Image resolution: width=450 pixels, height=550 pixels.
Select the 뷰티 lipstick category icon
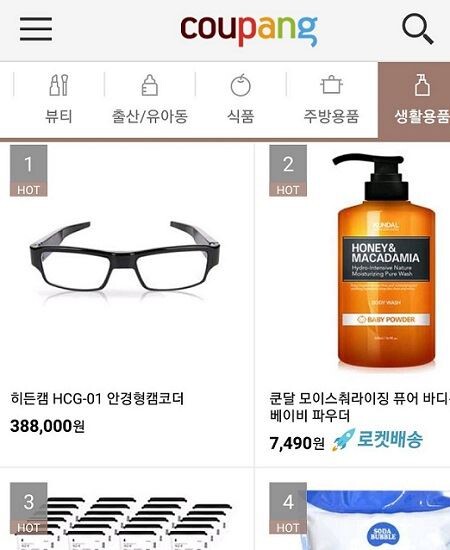point(59,85)
